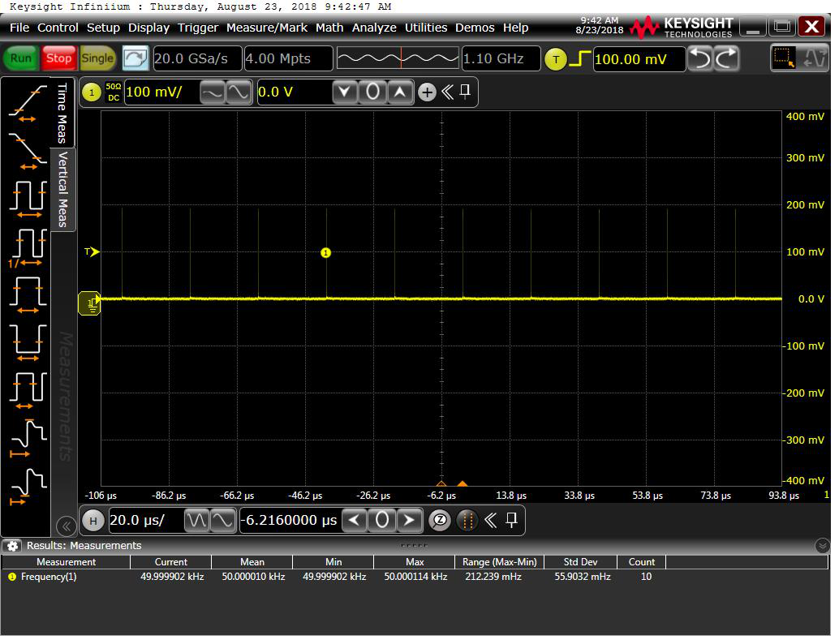Select the fall time measurement icon
This screenshot has width=839, height=644.
[x=28, y=148]
